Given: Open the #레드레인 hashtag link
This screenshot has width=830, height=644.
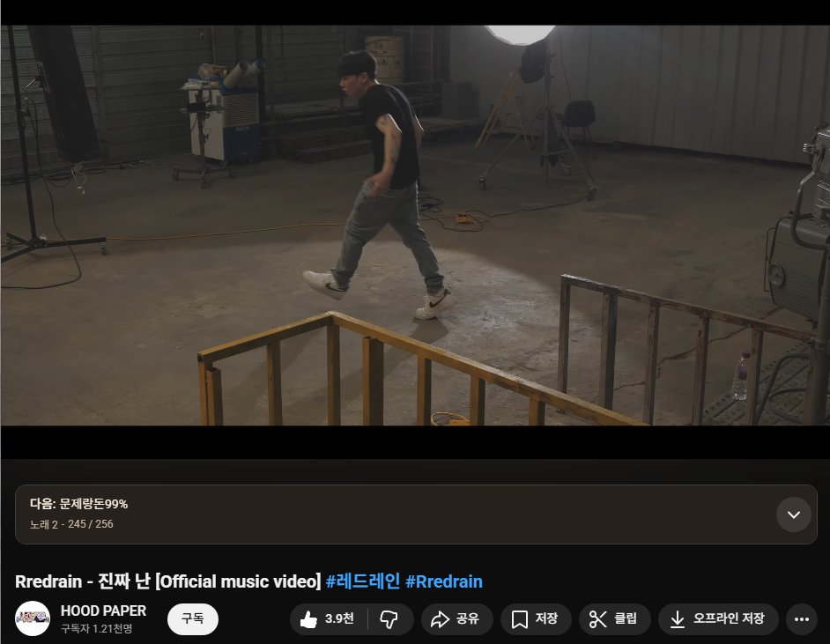Looking at the screenshot, I should [x=363, y=581].
